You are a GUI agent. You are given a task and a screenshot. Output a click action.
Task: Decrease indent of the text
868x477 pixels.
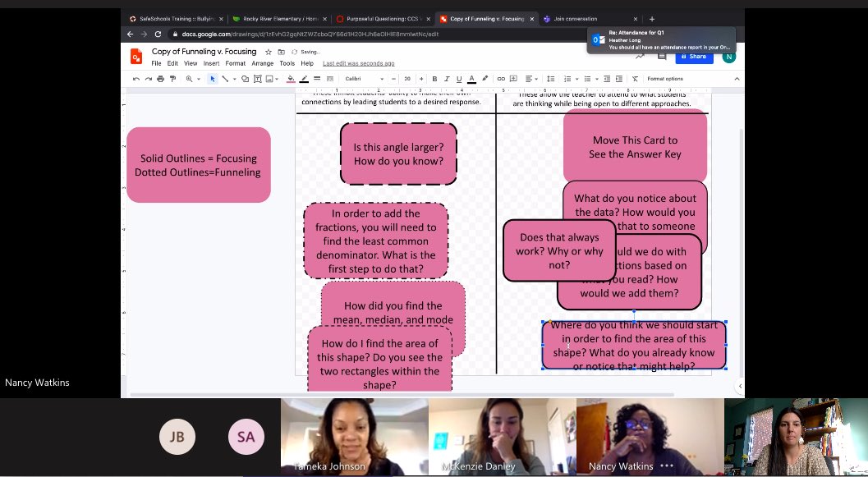607,79
